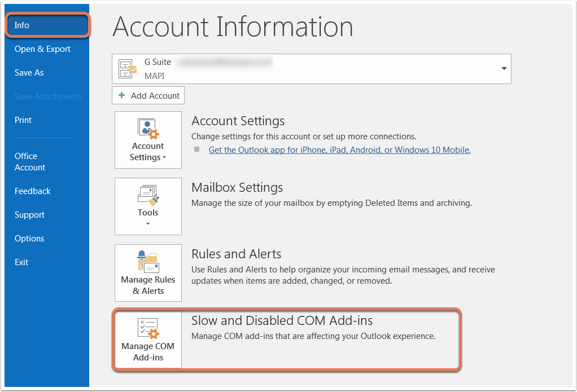
Task: Open Office Account in the sidebar
Action: [30, 162]
